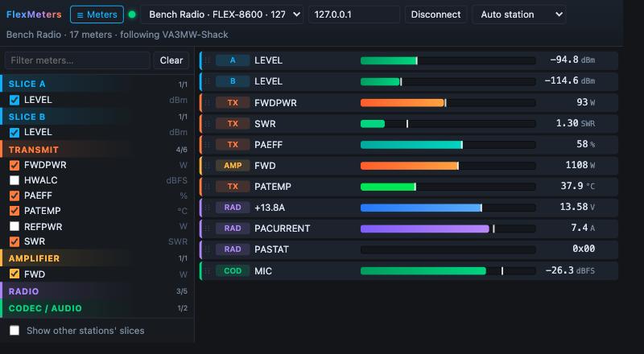644x354 pixels.
Task: Click the drag handle of the PATEMP row
Action: click(x=208, y=187)
